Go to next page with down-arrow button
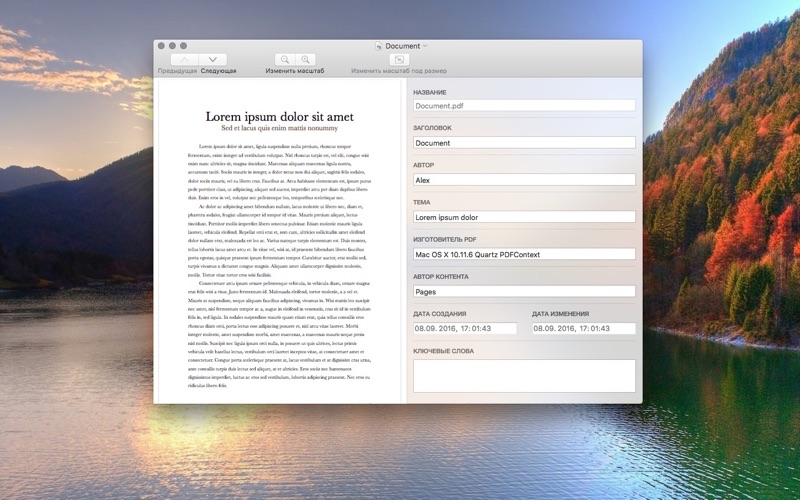800x500 pixels. tap(212, 60)
